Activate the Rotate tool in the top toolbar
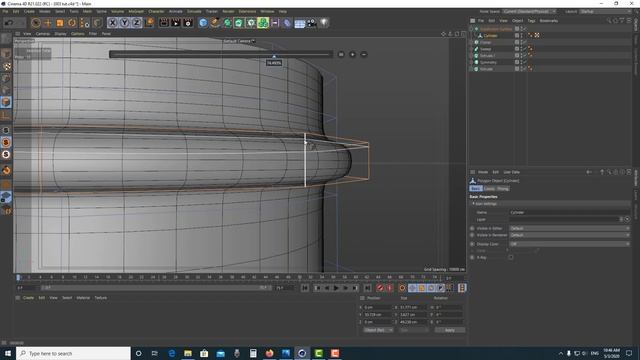Image resolution: width=640 pixels, height=360 pixels. (72, 23)
